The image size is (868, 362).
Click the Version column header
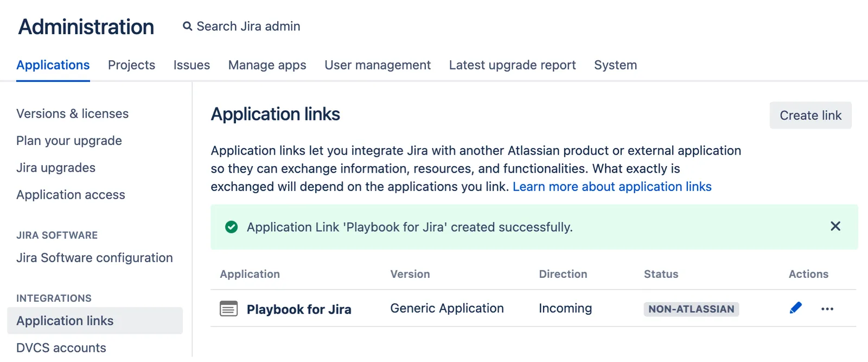[410, 274]
